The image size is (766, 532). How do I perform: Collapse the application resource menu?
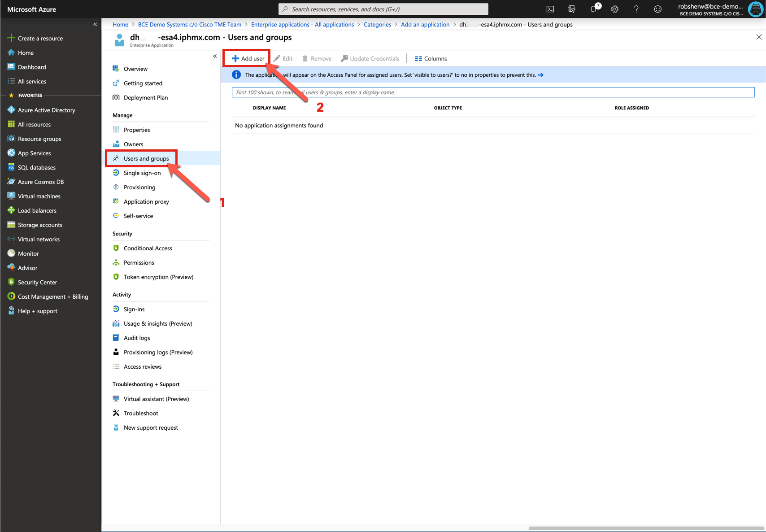215,56
